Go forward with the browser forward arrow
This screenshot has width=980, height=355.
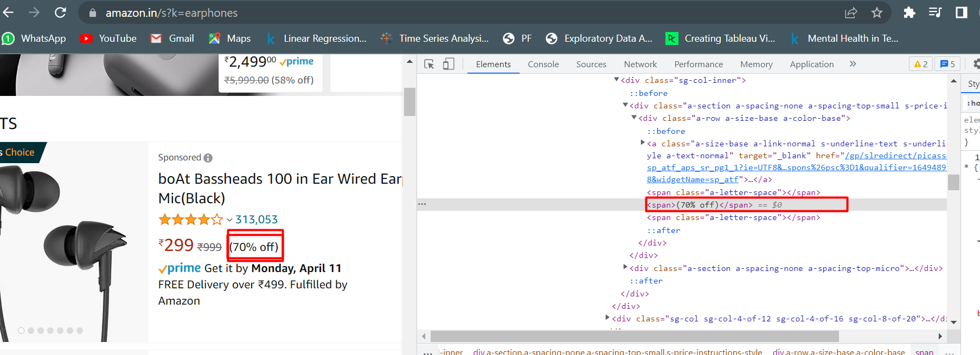click(x=34, y=12)
